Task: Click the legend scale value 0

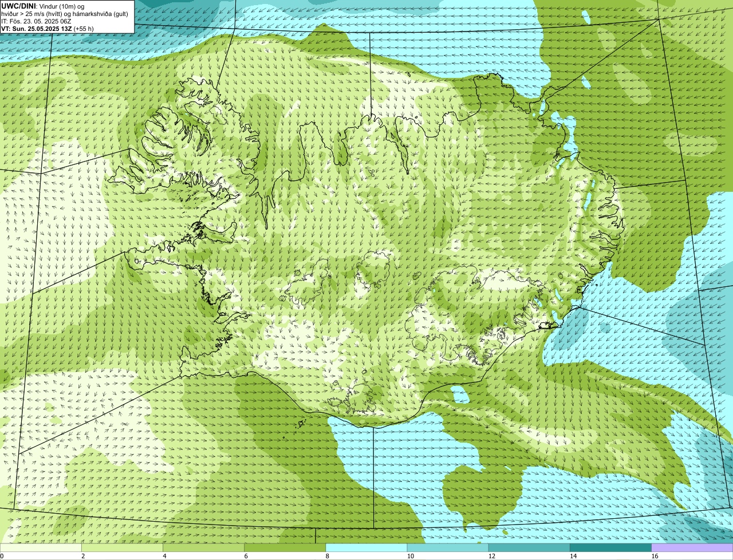Action: [x=2, y=556]
